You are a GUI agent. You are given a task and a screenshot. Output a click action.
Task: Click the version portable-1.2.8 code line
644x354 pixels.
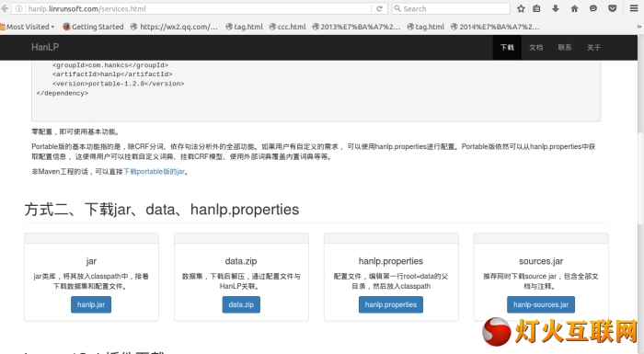pyautogui.click(x=119, y=84)
